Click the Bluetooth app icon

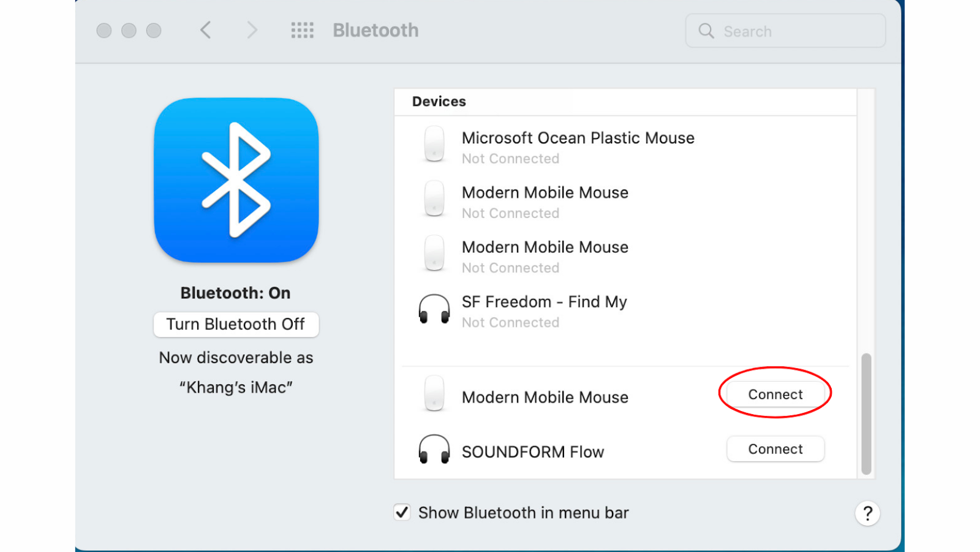coord(236,180)
